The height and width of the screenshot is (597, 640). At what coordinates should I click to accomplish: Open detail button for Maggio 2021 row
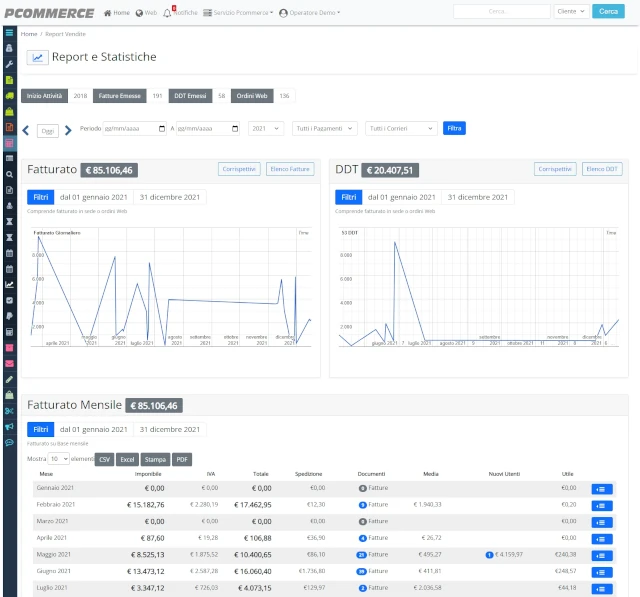coord(602,556)
